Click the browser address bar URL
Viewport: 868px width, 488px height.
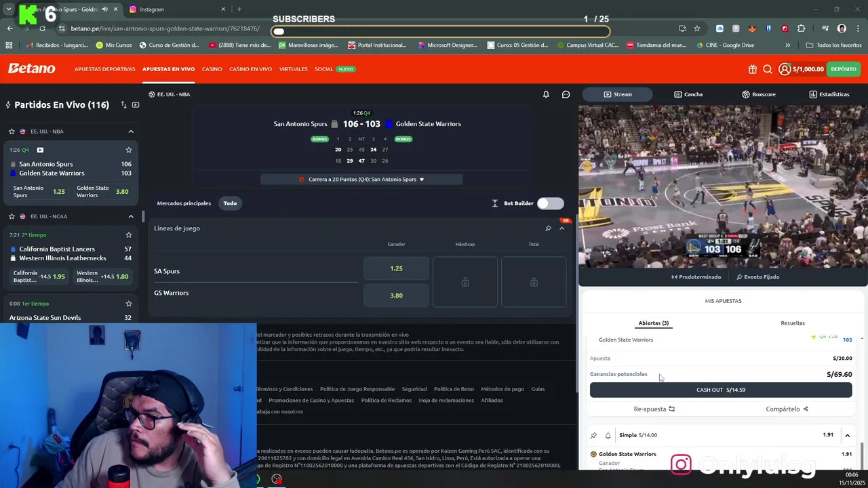pyautogui.click(x=165, y=28)
